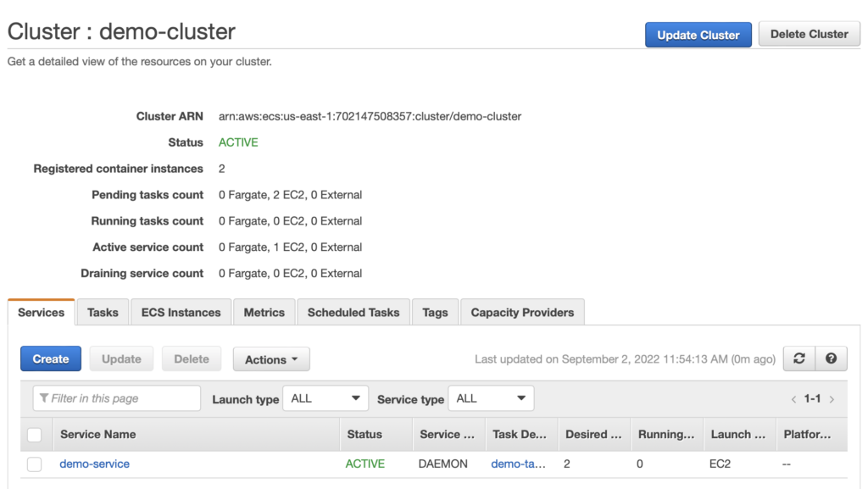
Task: Click the EC2 launch type cell
Action: pyautogui.click(x=721, y=464)
